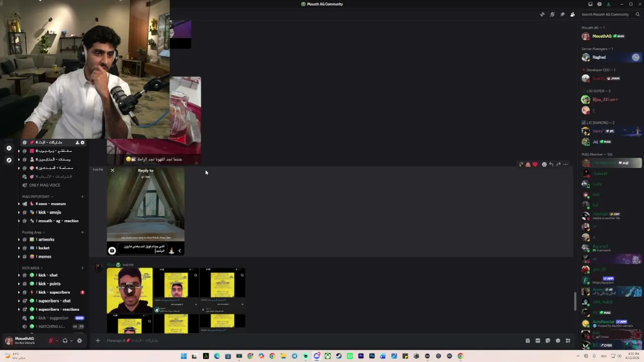Open the supscribers chat channel

pyautogui.click(x=53, y=301)
